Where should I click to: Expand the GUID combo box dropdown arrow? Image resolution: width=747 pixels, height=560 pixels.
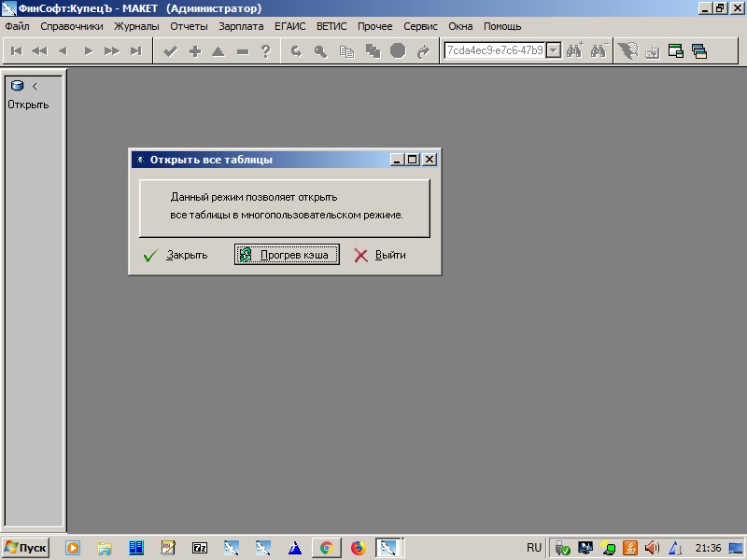pos(553,50)
